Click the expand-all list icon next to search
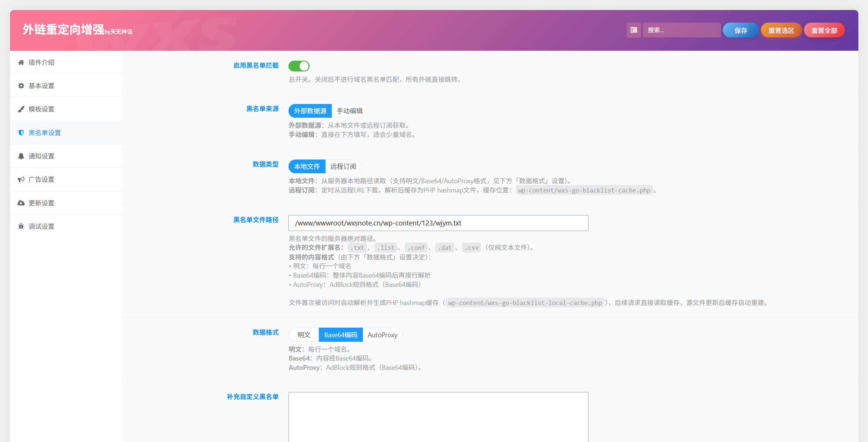This screenshot has height=442, width=868. tap(634, 30)
